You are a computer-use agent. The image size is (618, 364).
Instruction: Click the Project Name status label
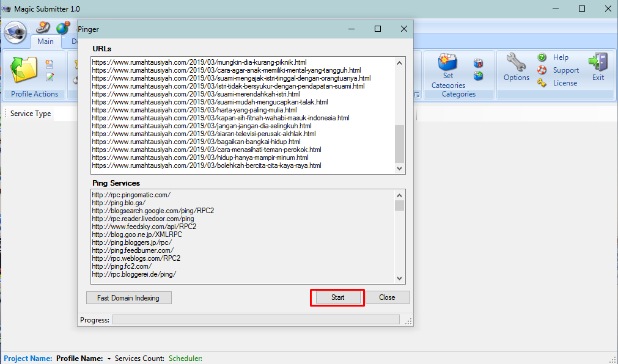coord(28,359)
